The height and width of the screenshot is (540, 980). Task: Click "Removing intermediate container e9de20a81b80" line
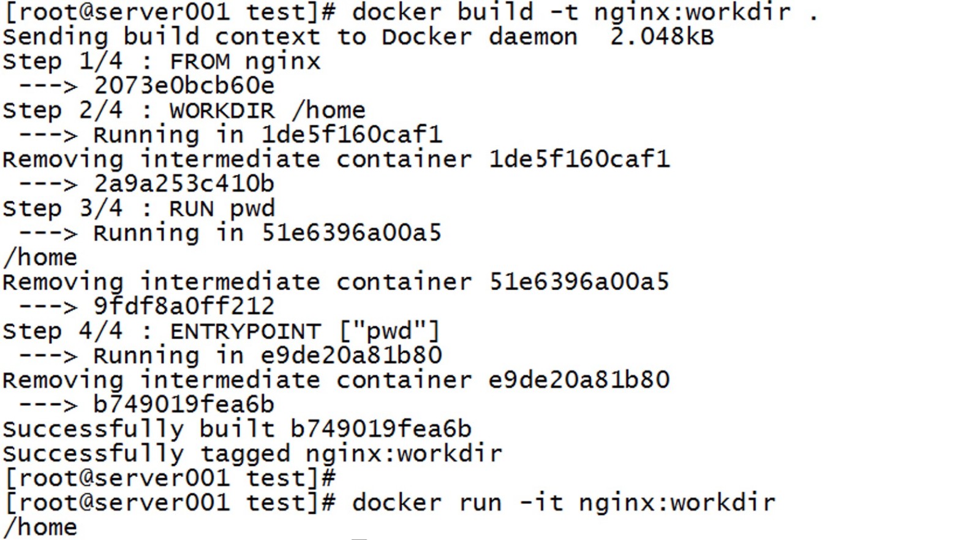pyautogui.click(x=336, y=380)
